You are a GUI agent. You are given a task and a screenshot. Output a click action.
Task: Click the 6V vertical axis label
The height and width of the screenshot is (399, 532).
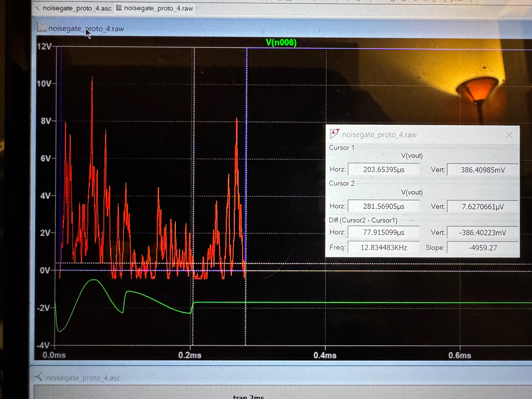(46, 158)
